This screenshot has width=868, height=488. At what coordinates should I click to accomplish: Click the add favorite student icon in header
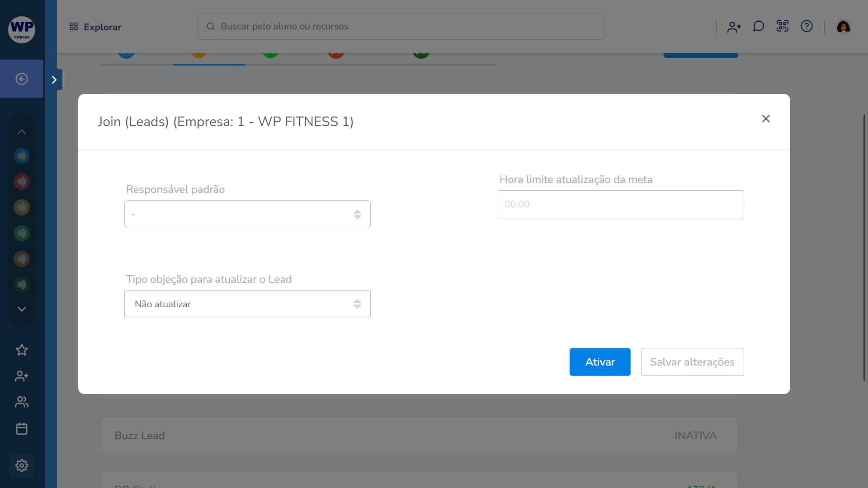734,27
